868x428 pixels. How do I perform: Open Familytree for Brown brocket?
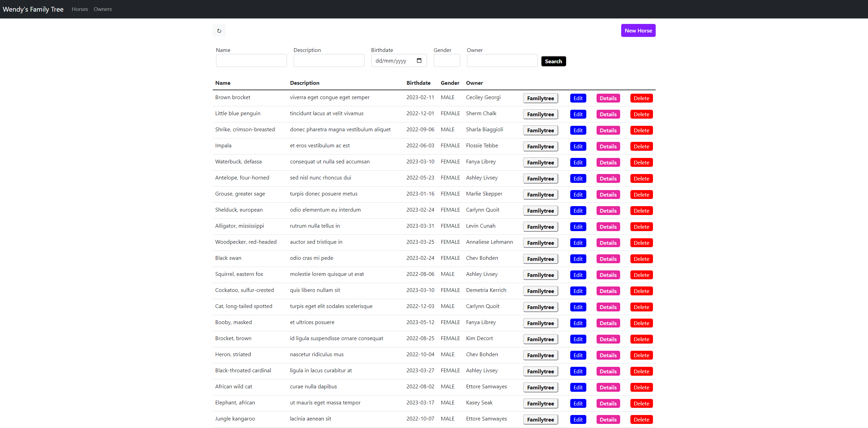[x=540, y=98]
